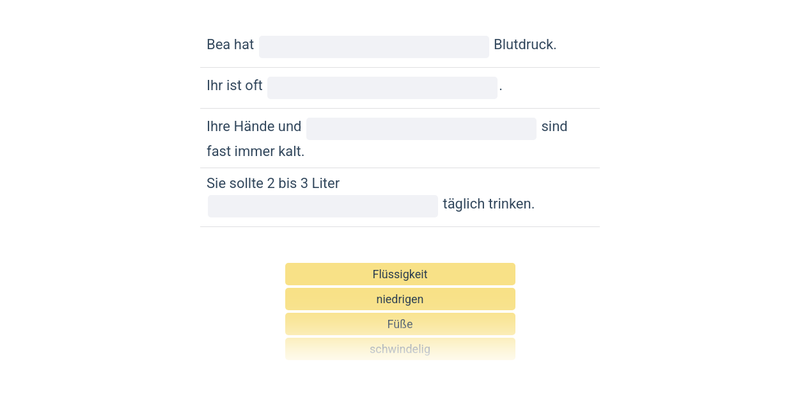Select the blank after 'Ihre Hände und'
Viewport: 800px width, 400px height.
421,128
